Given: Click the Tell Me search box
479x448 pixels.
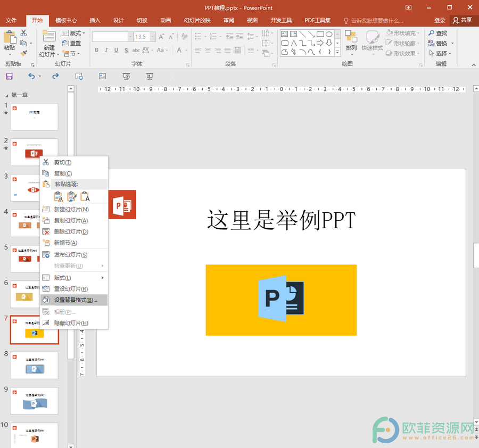Looking at the screenshot, I should click(374, 21).
